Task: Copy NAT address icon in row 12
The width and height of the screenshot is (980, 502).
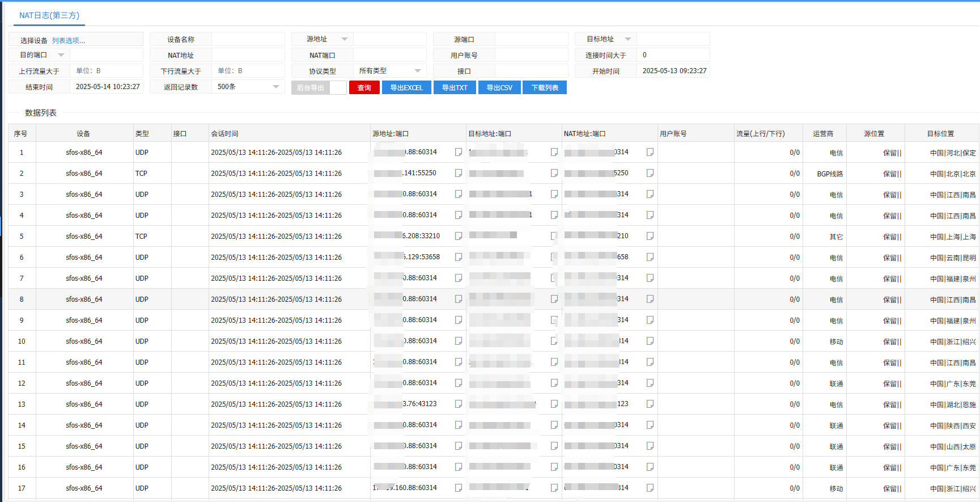Action: coord(650,383)
